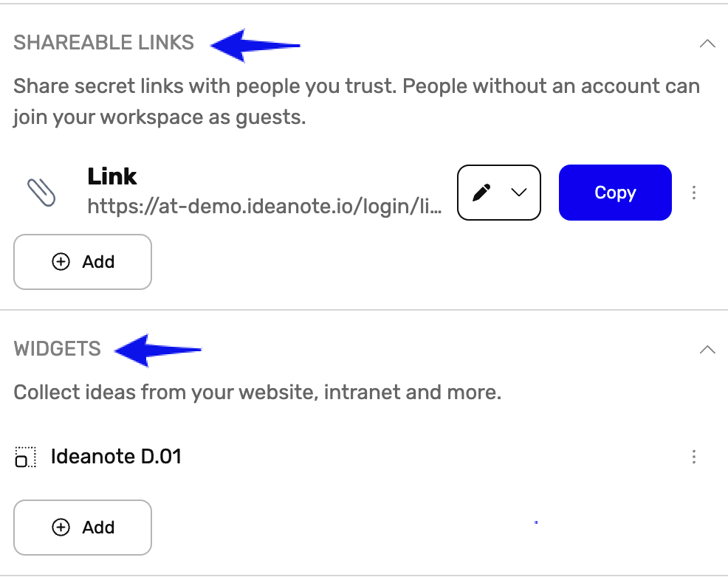The image size is (728, 577).
Task: Add a new shareable link
Action: pos(82,262)
